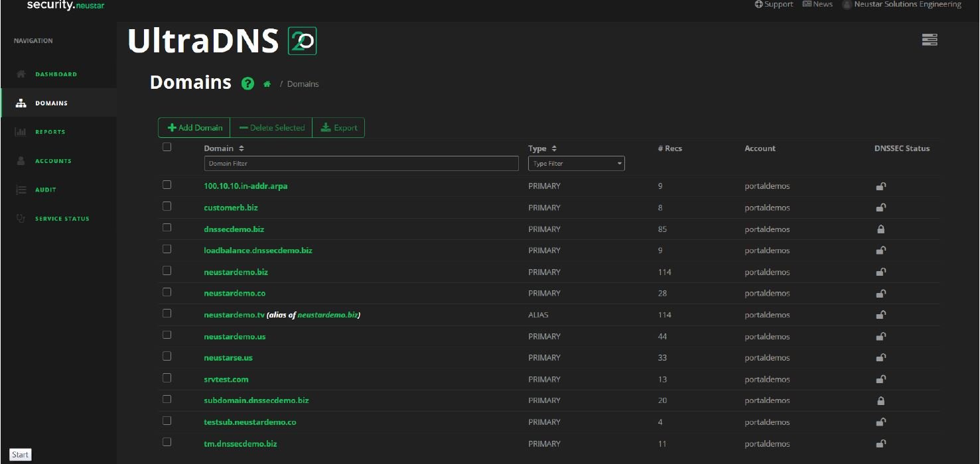The height and width of the screenshot is (464, 980).
Task: Click DNSSEC unlocked icon for loadbalance.dnssecdemo.biz
Action: click(x=880, y=251)
